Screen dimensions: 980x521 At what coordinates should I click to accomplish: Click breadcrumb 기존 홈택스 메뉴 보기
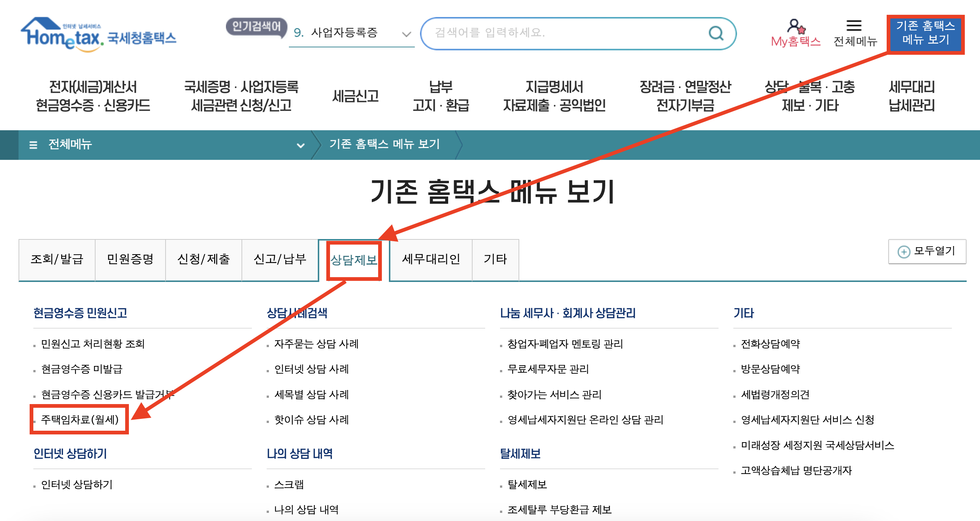click(x=384, y=144)
